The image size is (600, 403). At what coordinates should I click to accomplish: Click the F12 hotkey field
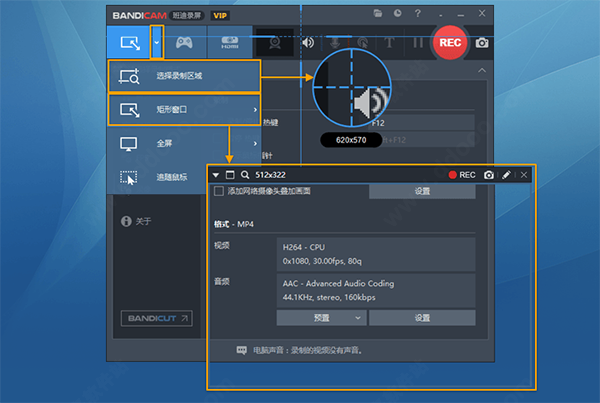pos(423,123)
